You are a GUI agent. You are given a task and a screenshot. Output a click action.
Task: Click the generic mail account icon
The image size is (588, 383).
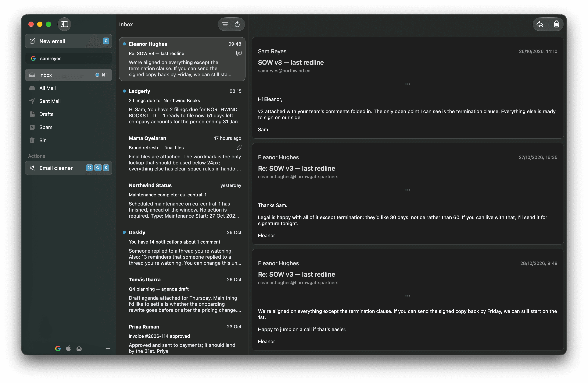coord(79,348)
